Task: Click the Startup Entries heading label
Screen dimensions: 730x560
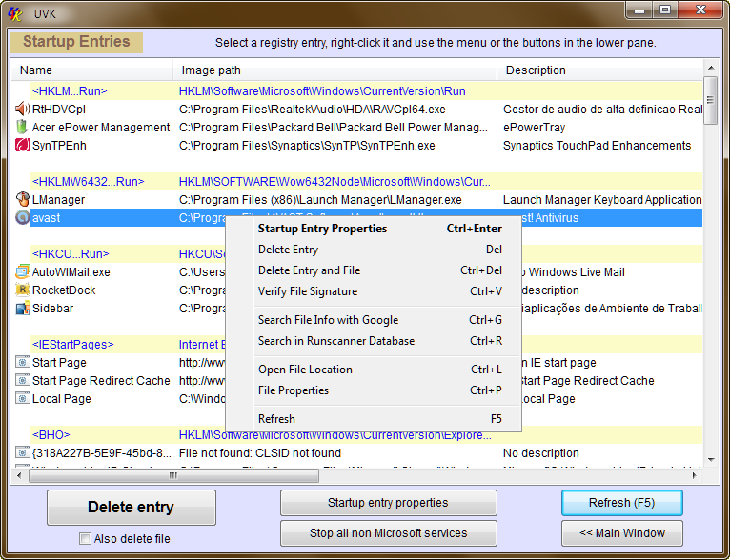Action: click(x=76, y=42)
